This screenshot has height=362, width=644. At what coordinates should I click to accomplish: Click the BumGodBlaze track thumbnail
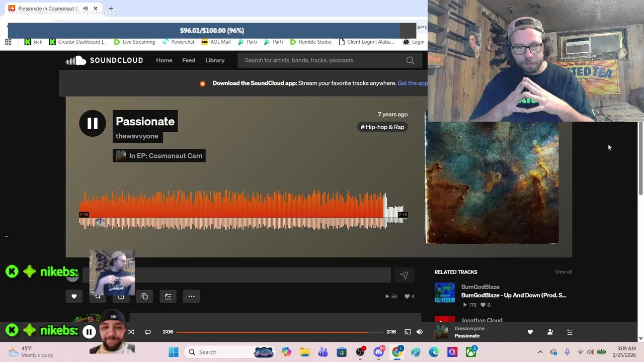click(445, 293)
